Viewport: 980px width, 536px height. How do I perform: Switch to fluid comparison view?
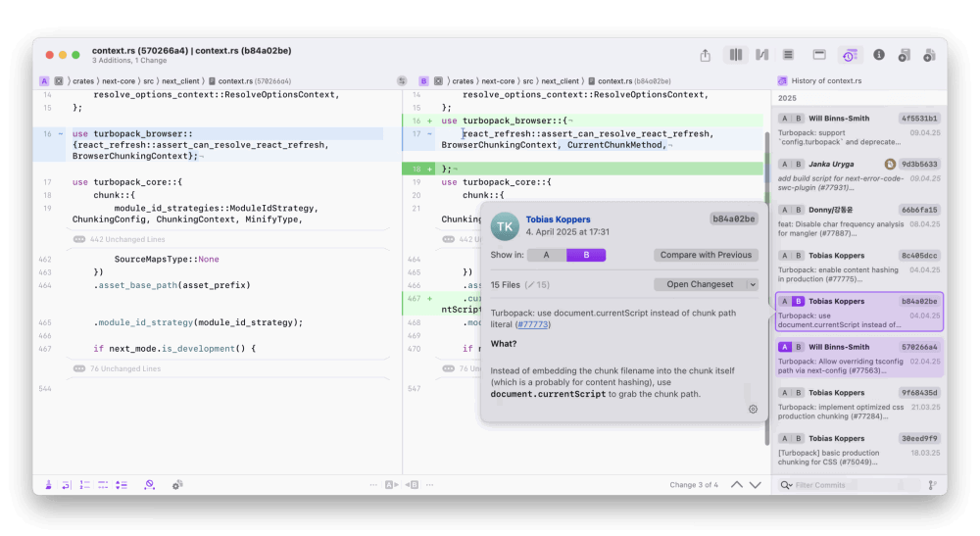(761, 55)
